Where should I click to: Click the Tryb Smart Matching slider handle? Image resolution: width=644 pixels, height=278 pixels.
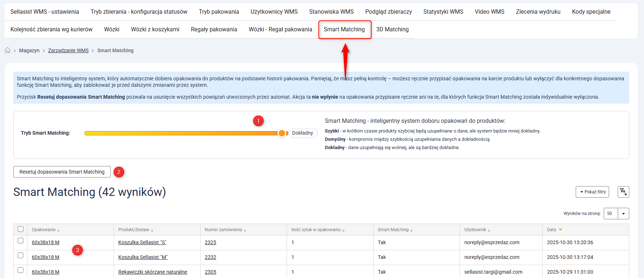click(282, 133)
